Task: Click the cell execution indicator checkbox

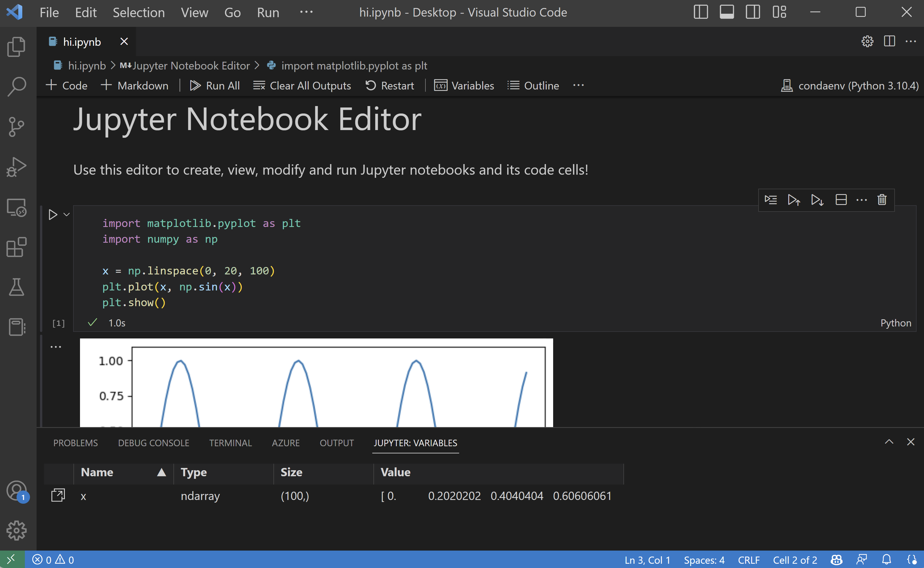Action: pos(92,322)
